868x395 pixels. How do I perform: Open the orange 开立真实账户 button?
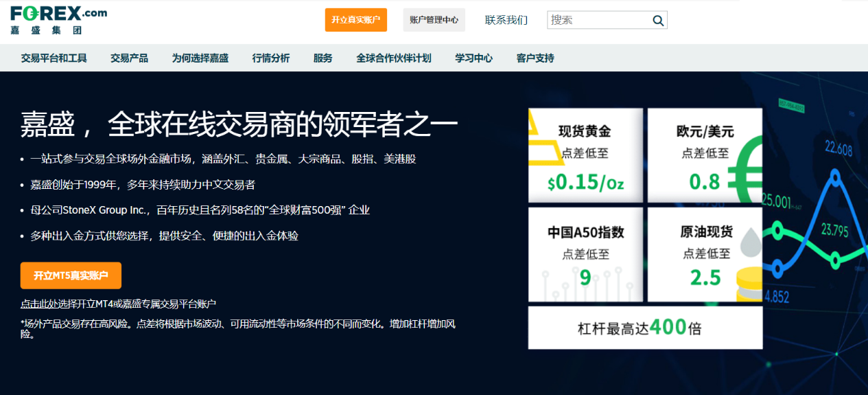tap(356, 20)
